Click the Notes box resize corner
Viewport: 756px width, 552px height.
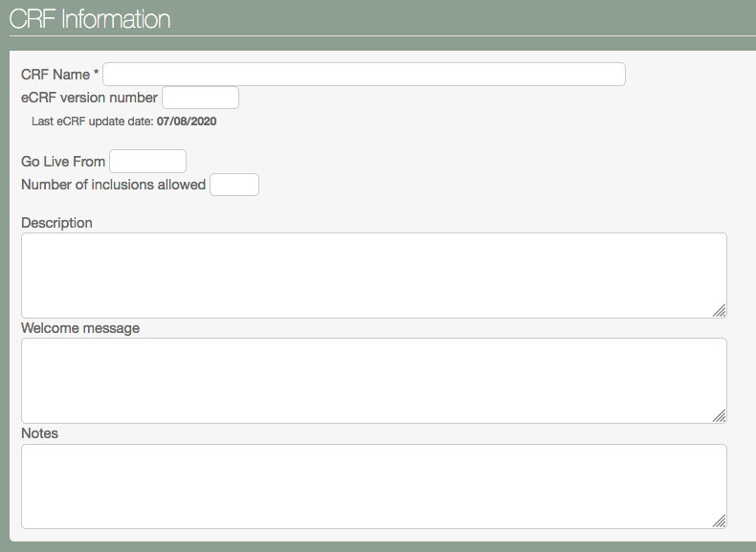(x=720, y=520)
